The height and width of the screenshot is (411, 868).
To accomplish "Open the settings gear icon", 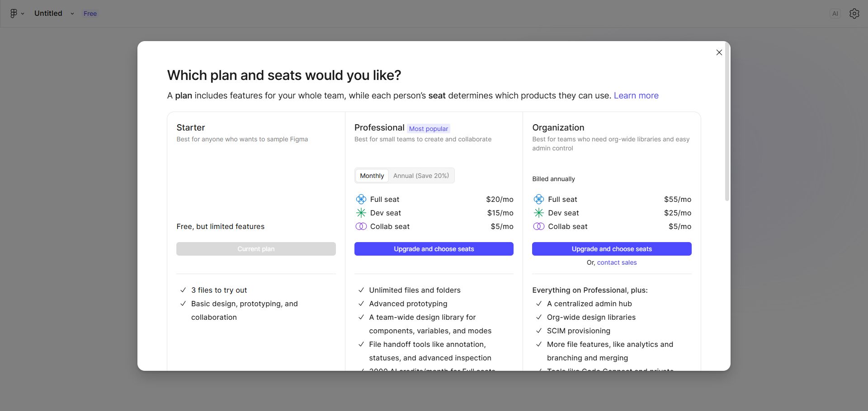I will point(854,14).
